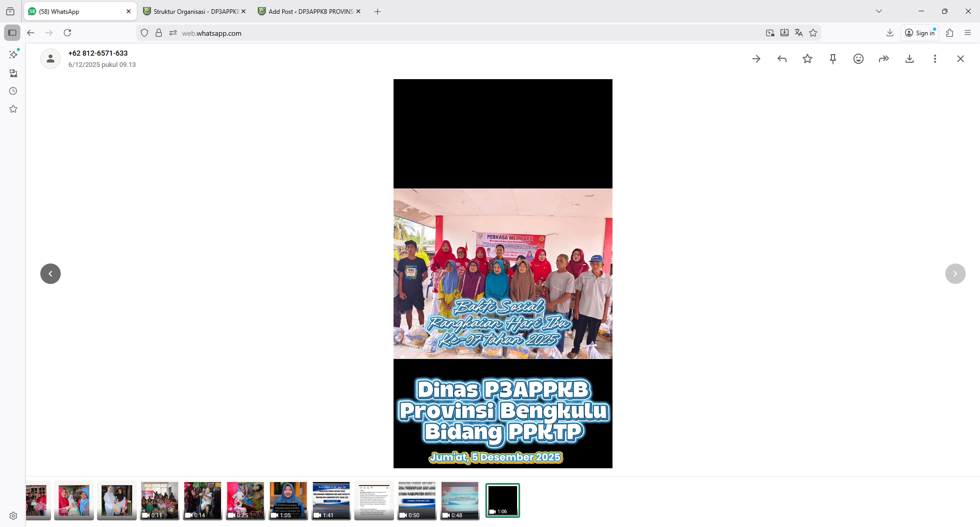Select the 0:25 video thumbnail
This screenshot has height=527, width=980.
tap(246, 500)
